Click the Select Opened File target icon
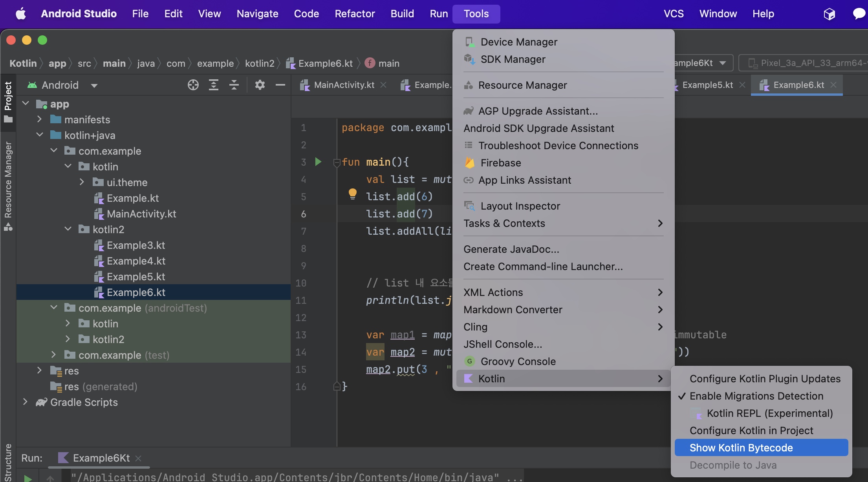868x482 pixels. [x=193, y=85]
